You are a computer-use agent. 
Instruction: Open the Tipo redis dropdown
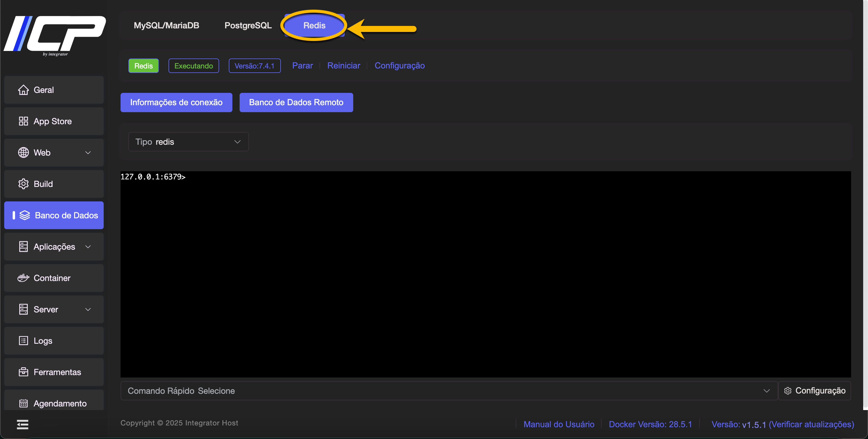pos(188,142)
